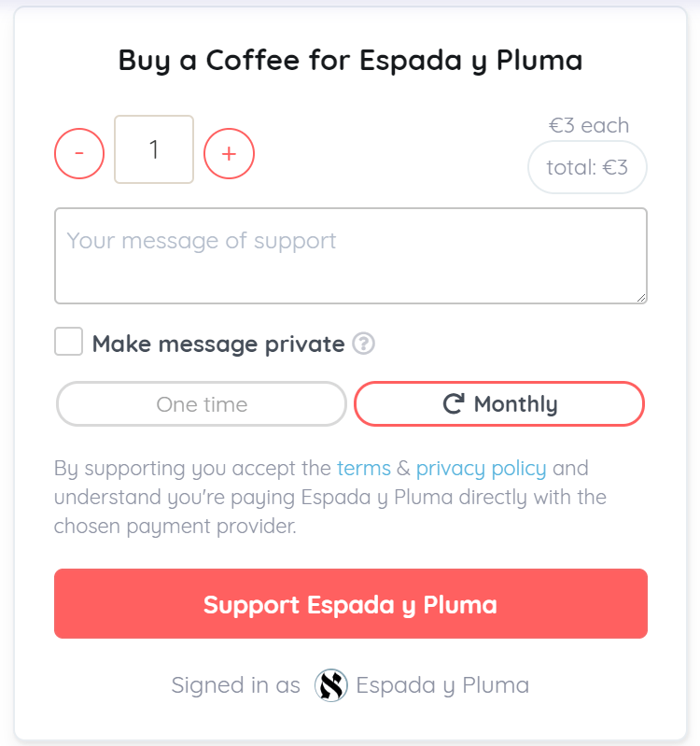Click the 'Signed in as' text
This screenshot has width=700, height=746.
235,685
